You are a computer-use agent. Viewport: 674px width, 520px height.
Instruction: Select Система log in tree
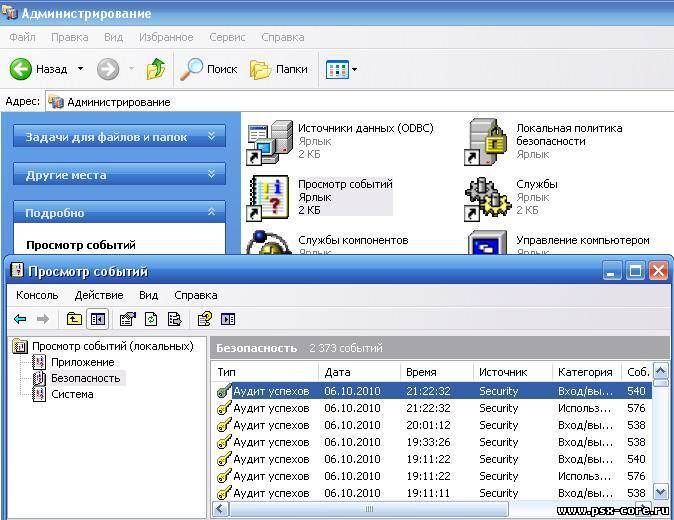coord(63,394)
